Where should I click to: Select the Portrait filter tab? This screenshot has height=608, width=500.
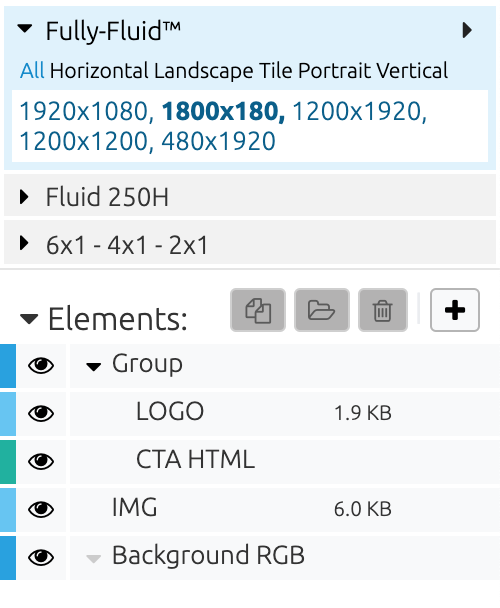click(x=334, y=71)
